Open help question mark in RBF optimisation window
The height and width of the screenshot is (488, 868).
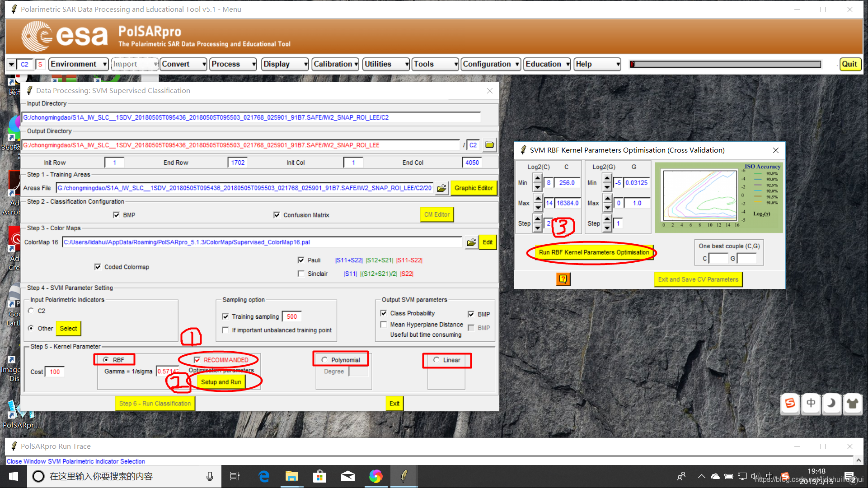(x=563, y=279)
